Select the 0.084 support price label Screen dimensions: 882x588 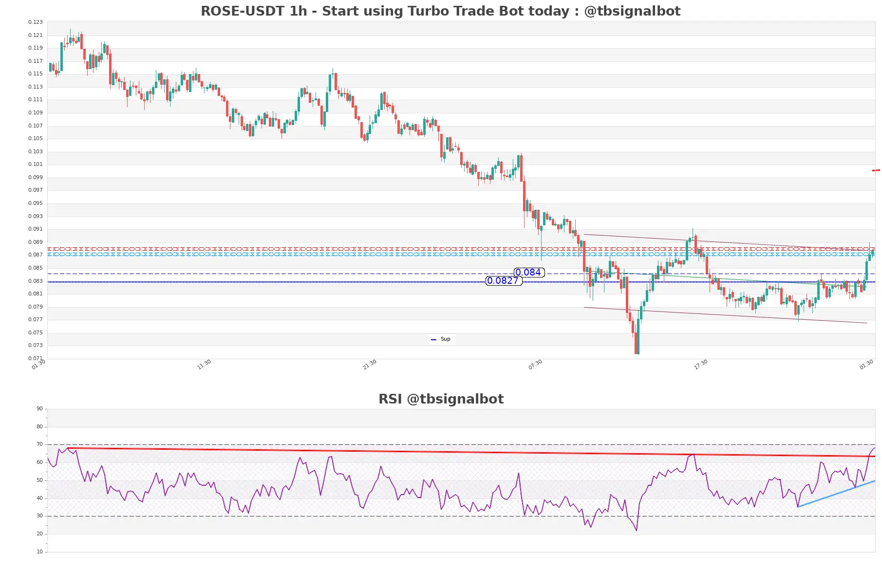point(529,273)
